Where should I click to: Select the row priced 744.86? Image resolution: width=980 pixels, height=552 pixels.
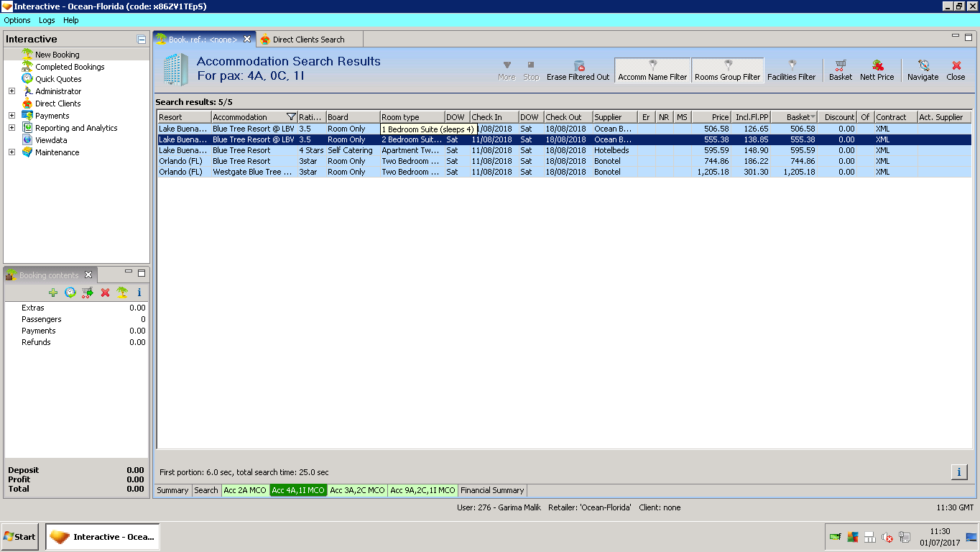[x=564, y=161]
